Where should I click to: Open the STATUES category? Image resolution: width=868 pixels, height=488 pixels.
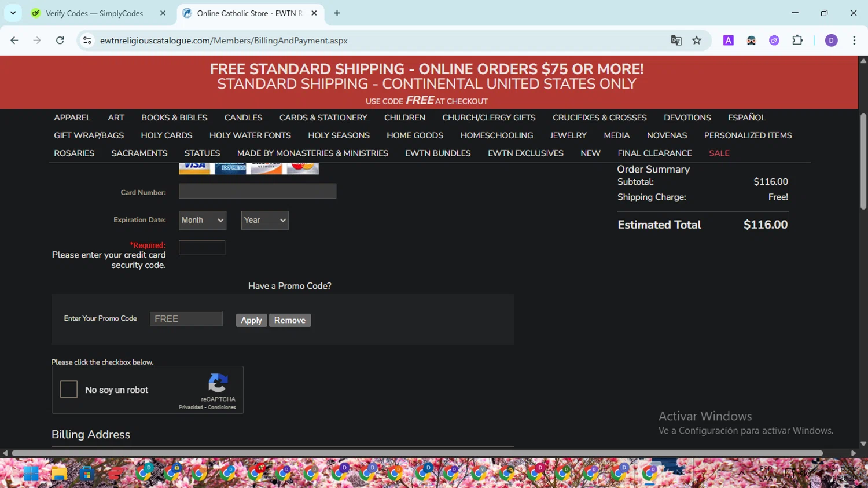pos(202,153)
